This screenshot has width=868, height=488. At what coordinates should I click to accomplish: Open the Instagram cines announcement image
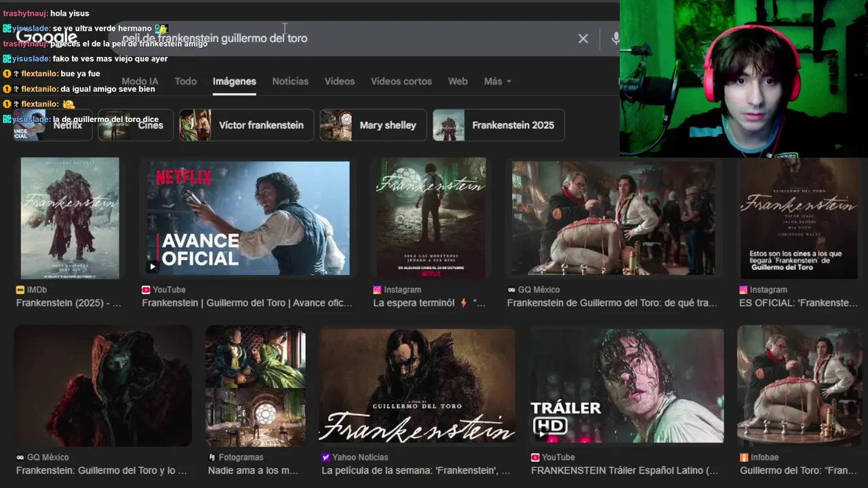tap(799, 218)
